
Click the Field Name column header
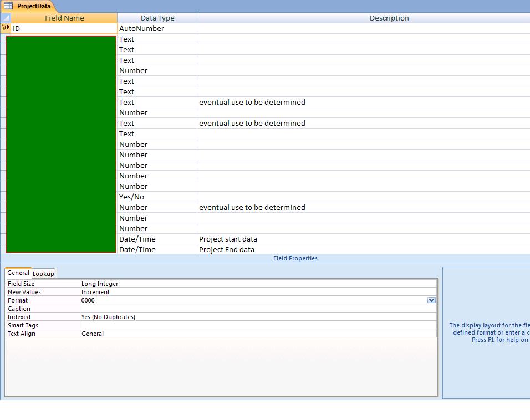(64, 18)
